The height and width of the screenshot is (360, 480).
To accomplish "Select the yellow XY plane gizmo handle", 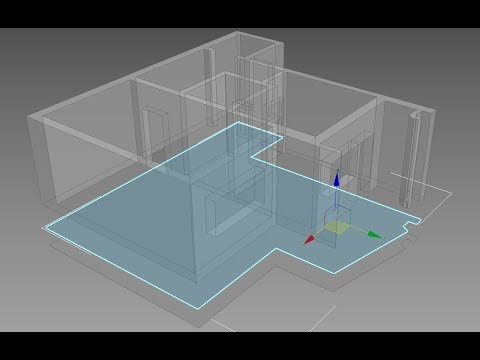I will click(337, 227).
